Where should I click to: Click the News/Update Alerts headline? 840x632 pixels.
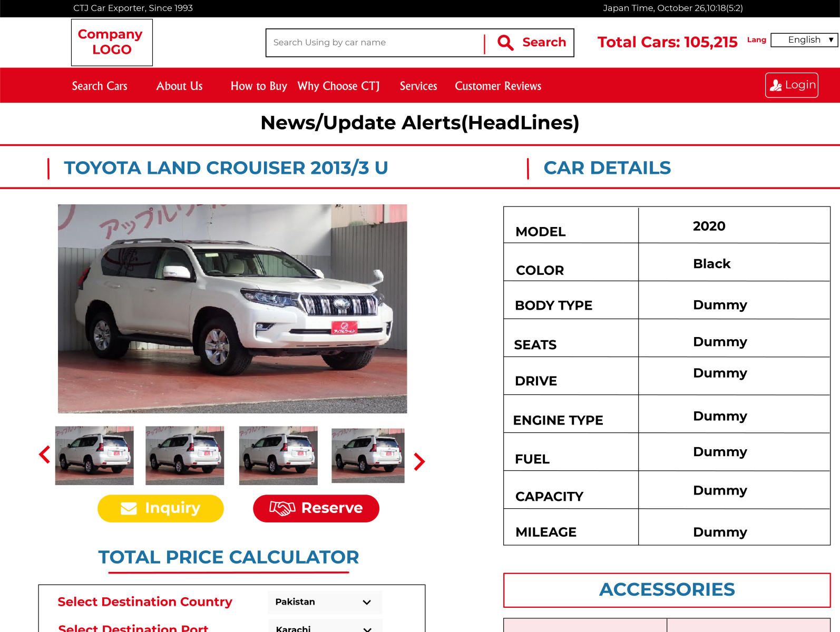point(420,123)
